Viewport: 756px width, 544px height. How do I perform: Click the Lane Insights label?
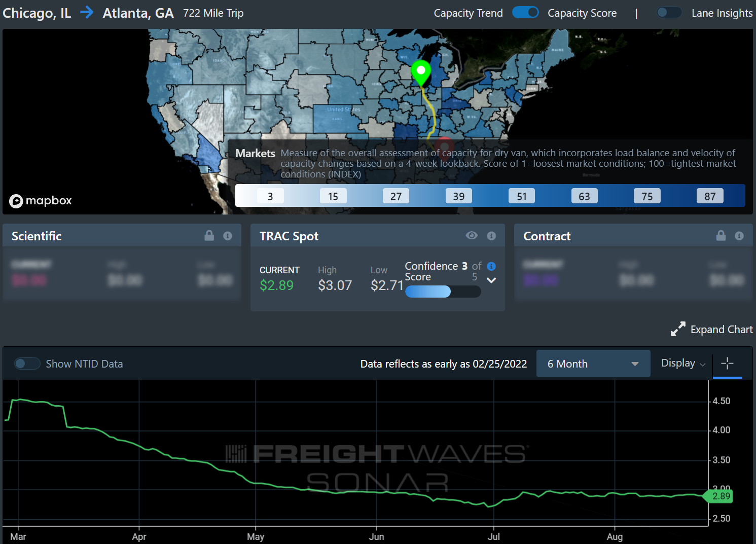coord(722,13)
